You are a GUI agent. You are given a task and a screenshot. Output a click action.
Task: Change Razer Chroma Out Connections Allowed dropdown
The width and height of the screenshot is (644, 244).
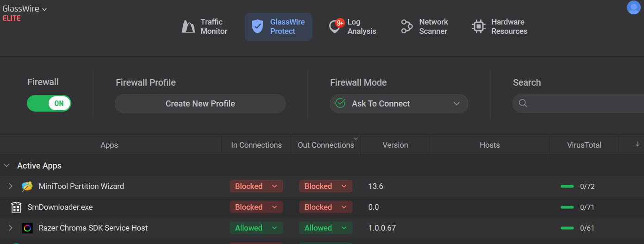[325, 228]
